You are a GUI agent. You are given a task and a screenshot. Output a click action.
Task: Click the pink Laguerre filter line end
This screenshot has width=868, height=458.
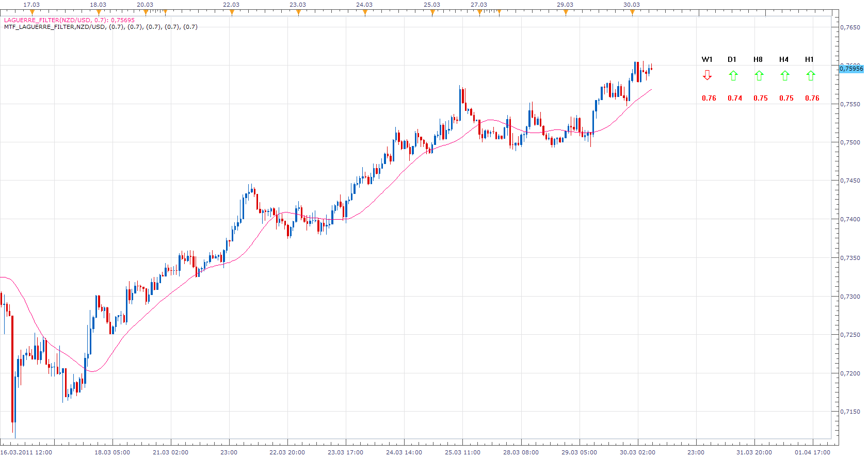click(x=651, y=90)
